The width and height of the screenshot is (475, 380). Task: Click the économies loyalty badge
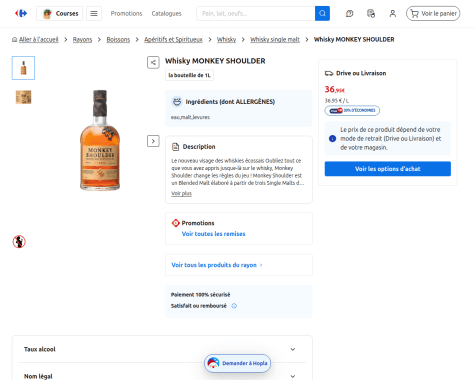tap(352, 111)
